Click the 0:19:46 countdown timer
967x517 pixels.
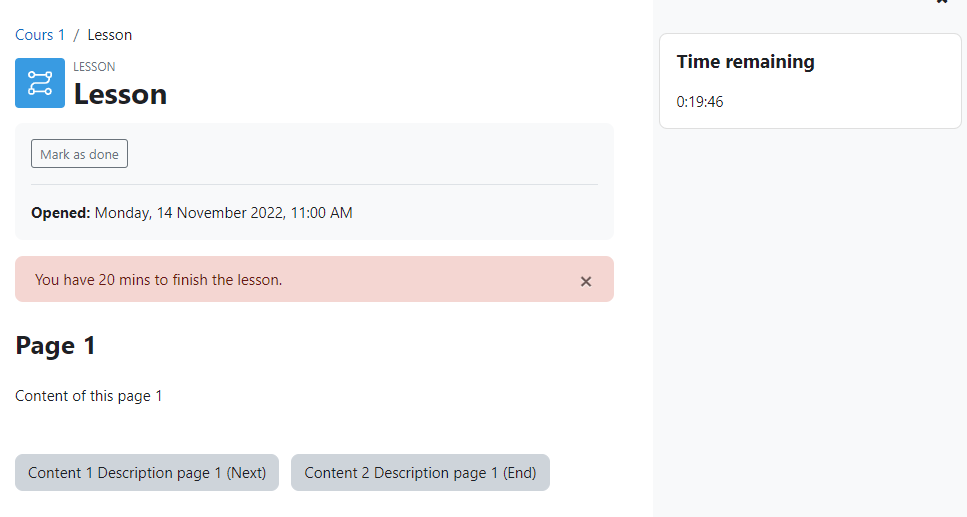(x=700, y=102)
